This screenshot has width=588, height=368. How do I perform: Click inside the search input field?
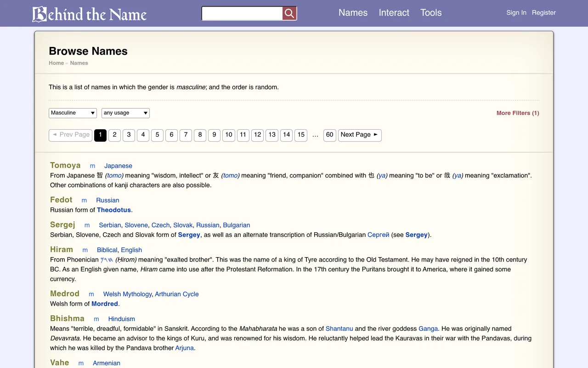pyautogui.click(x=242, y=13)
